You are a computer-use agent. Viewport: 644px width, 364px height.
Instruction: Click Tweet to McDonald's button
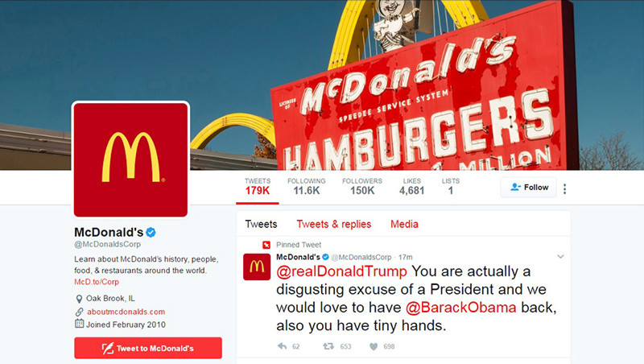148,348
